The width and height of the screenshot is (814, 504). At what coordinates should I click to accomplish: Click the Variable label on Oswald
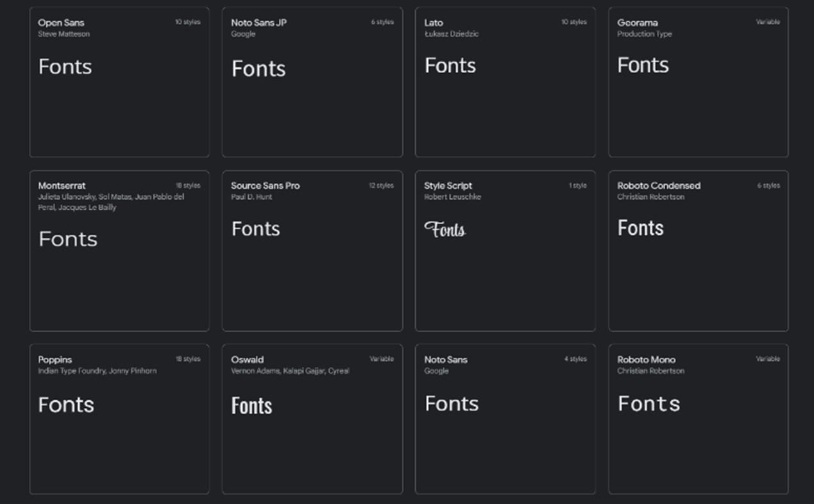click(382, 359)
